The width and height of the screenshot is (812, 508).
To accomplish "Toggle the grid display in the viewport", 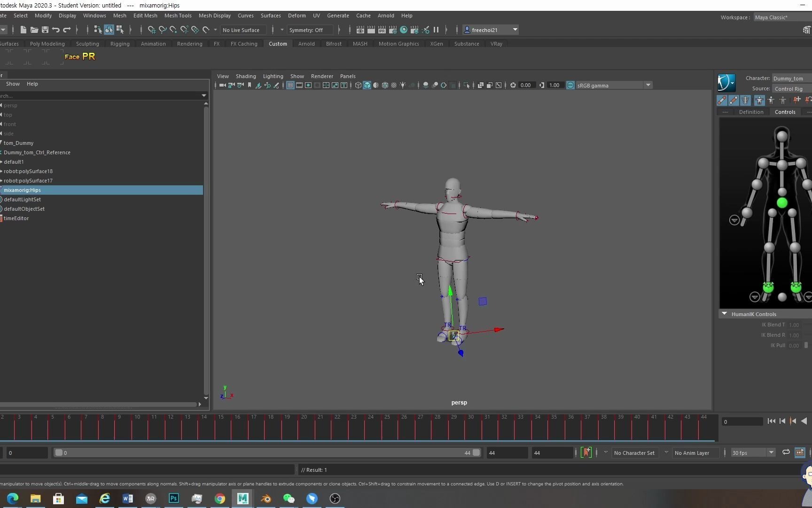I will coord(290,85).
